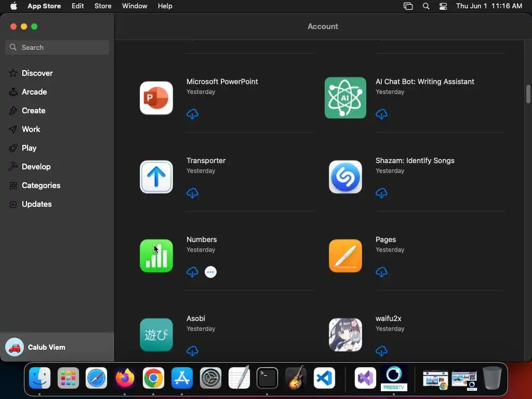Redownload Microsoft PowerPoint via cloud icon
The image size is (532, 399).
point(192,114)
